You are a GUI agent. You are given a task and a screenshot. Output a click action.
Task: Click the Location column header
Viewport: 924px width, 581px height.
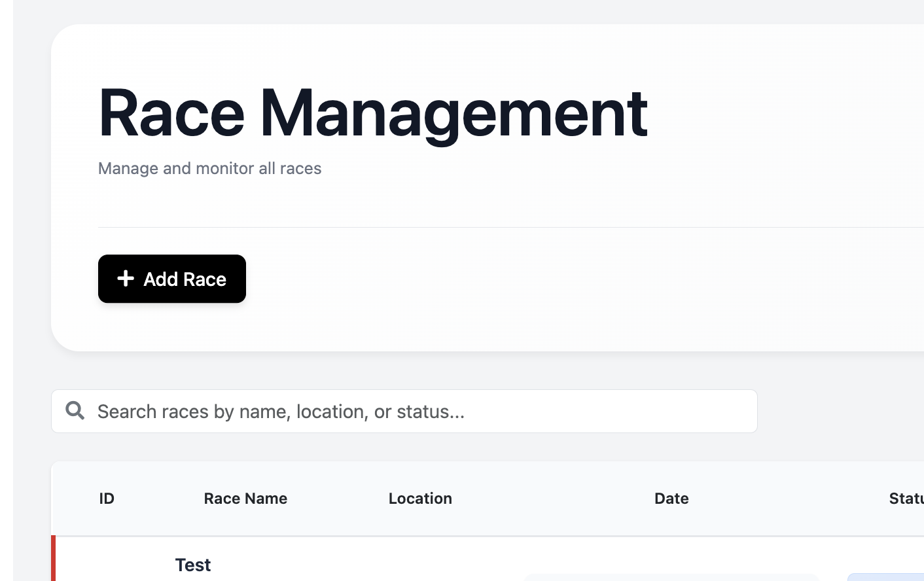(x=420, y=499)
